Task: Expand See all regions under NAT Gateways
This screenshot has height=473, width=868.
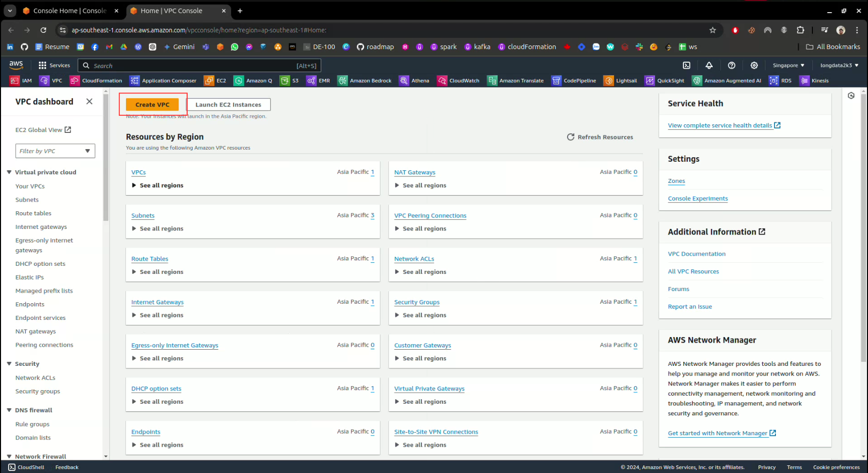Action: pyautogui.click(x=420, y=185)
